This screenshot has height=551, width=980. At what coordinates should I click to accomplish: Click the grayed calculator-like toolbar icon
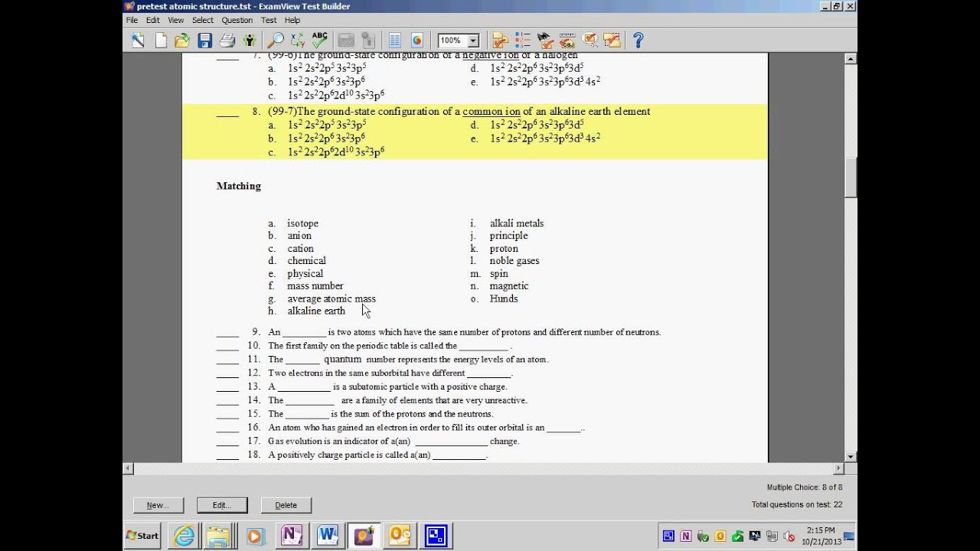click(x=345, y=41)
